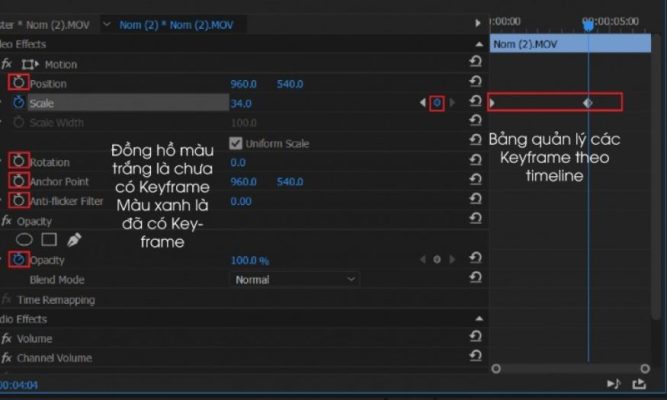
Task: Select the free draw bezier pen mask
Action: click(73, 240)
